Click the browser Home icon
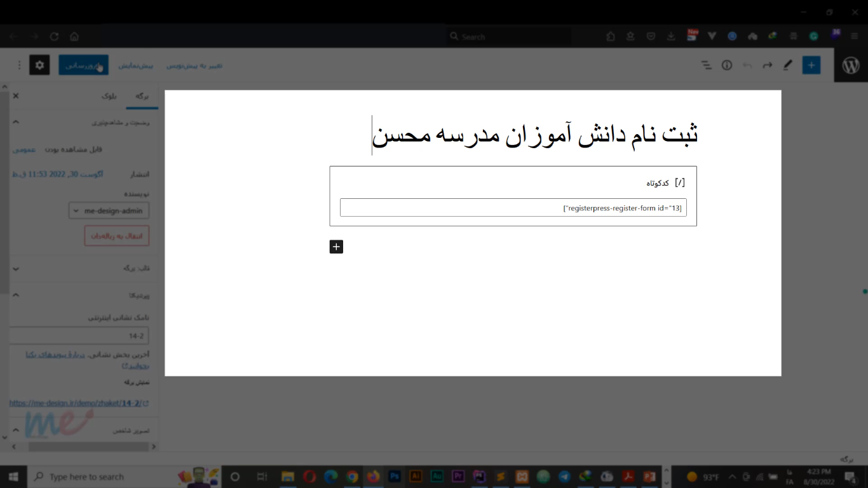 tap(74, 36)
